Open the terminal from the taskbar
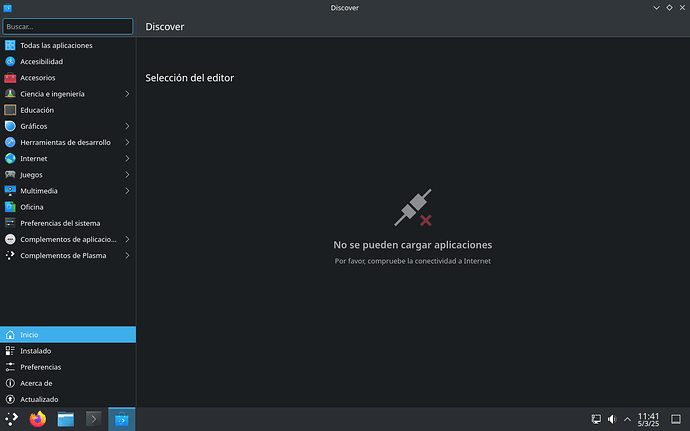Screen dimensions: 690x431 pos(93,419)
